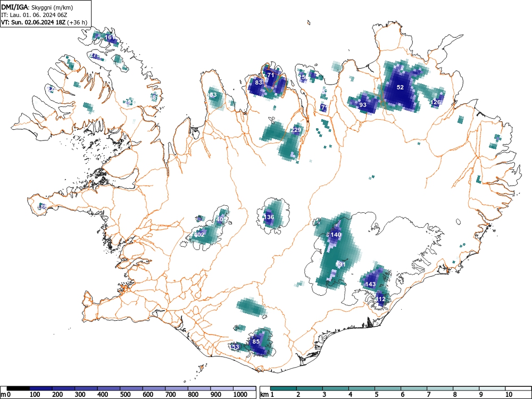Click the navy swatch between 100 and 200 m

pyautogui.click(x=41, y=388)
